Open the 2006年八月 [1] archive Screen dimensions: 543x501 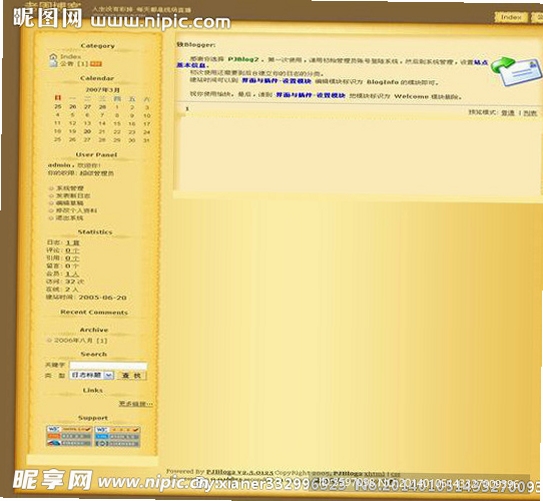tap(81, 340)
